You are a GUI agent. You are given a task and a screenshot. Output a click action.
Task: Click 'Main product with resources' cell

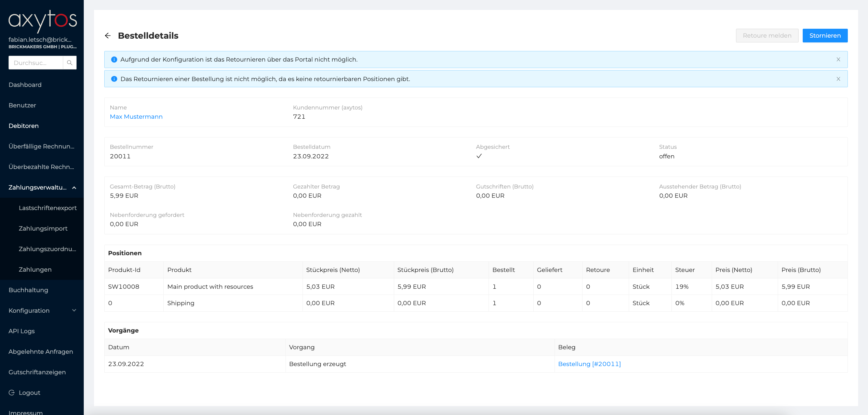[233, 287]
